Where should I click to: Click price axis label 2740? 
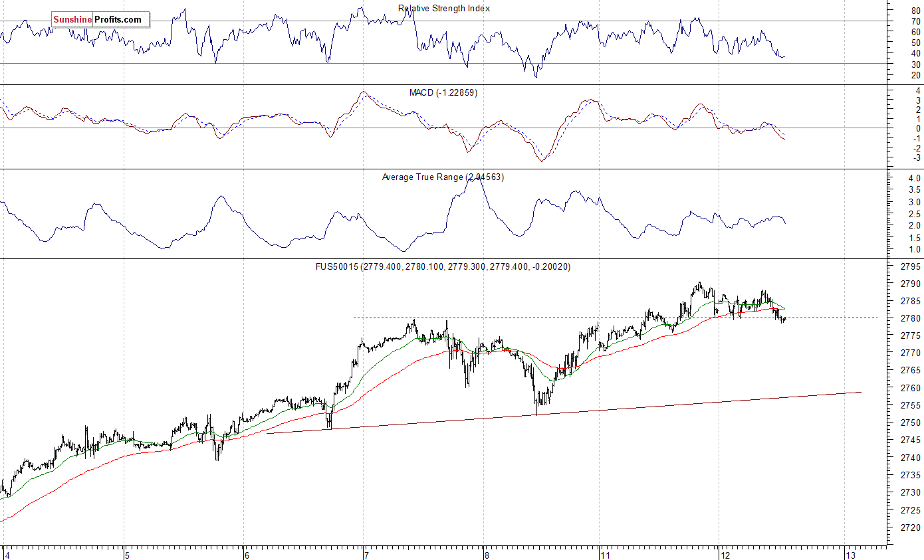[912, 458]
